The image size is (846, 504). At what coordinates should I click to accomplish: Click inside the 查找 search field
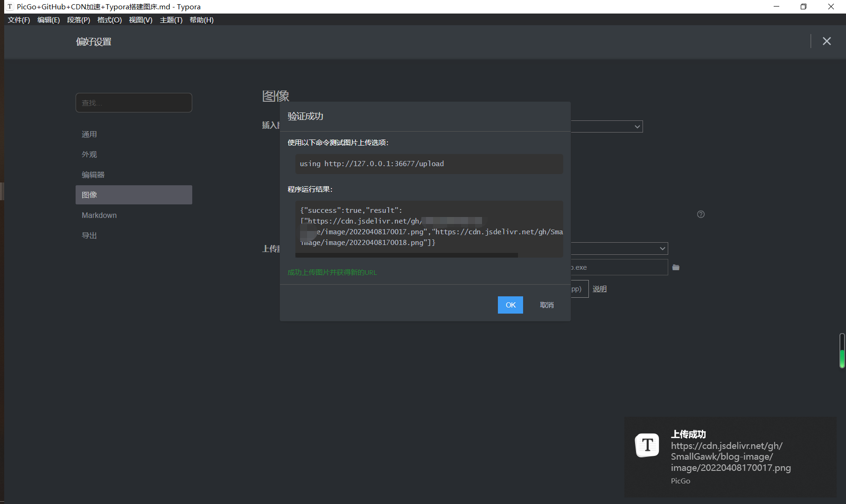[x=133, y=102]
